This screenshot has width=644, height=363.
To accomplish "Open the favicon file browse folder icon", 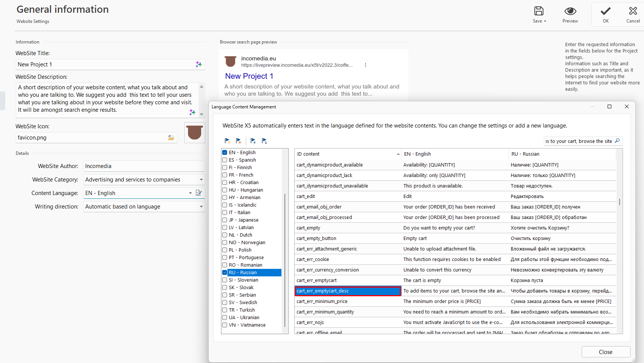I will (171, 138).
